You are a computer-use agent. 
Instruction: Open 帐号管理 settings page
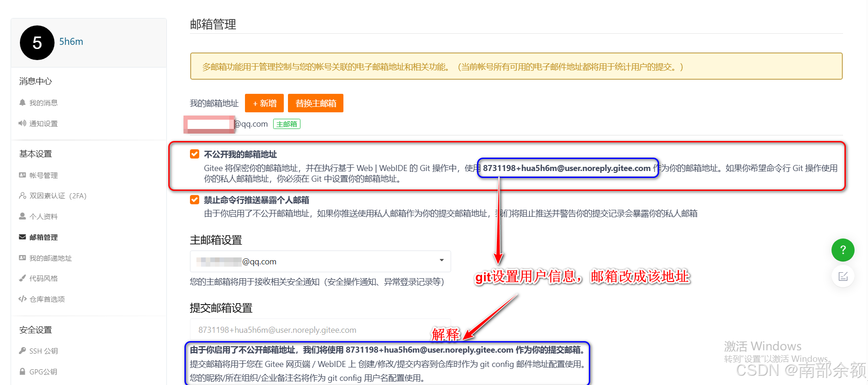pos(43,175)
